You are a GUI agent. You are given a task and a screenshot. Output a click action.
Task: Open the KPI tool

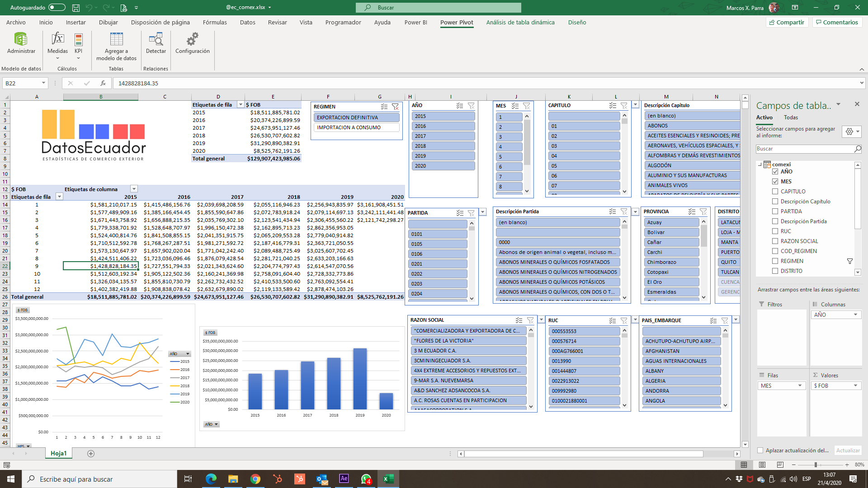(x=79, y=45)
